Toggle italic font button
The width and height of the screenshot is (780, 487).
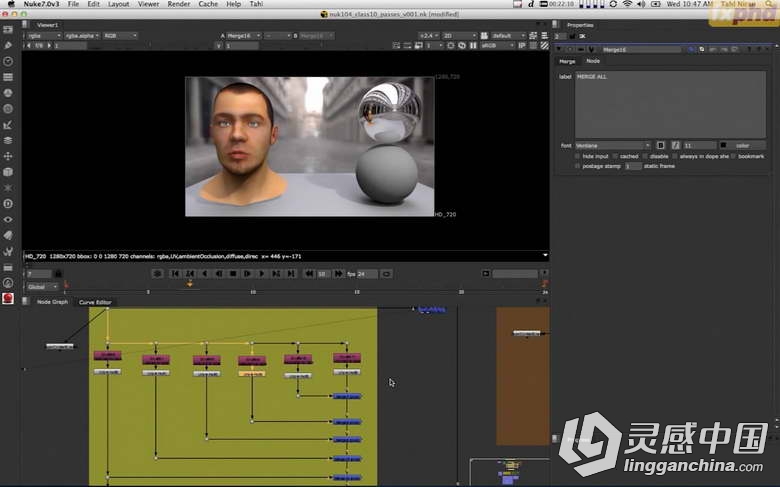[x=676, y=145]
